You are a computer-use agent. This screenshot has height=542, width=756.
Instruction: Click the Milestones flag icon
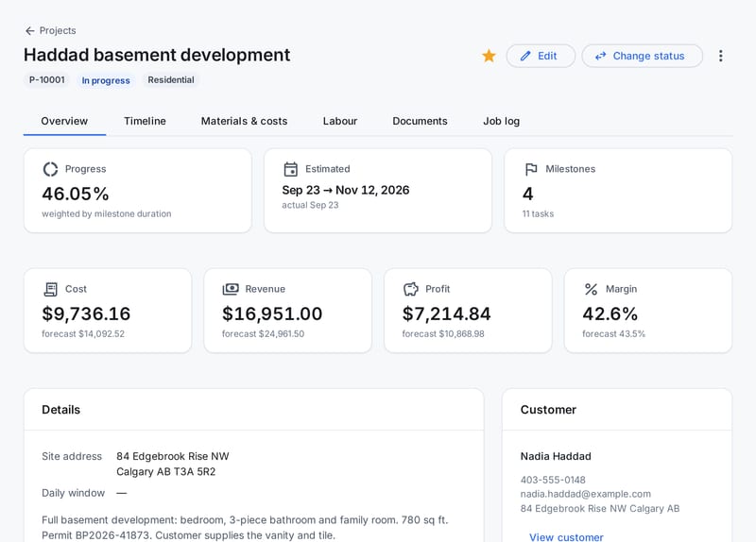531,169
